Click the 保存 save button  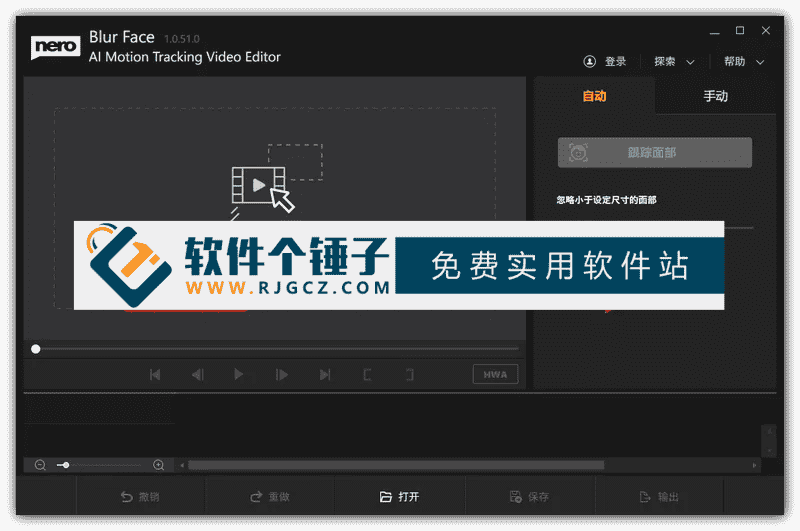(530, 497)
